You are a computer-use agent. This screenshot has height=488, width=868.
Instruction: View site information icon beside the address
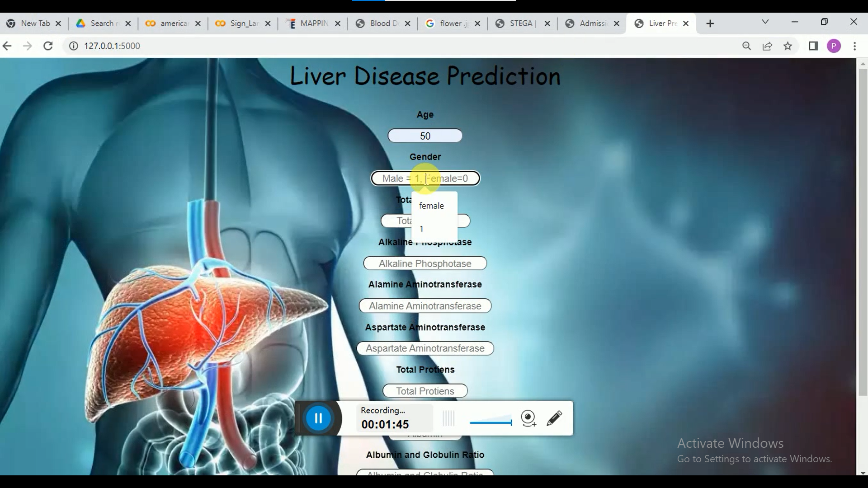(x=73, y=46)
